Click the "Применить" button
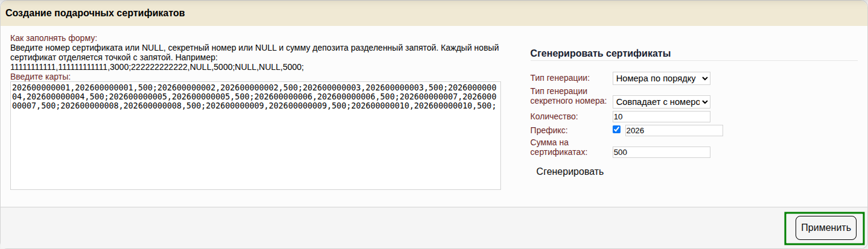 point(826,228)
